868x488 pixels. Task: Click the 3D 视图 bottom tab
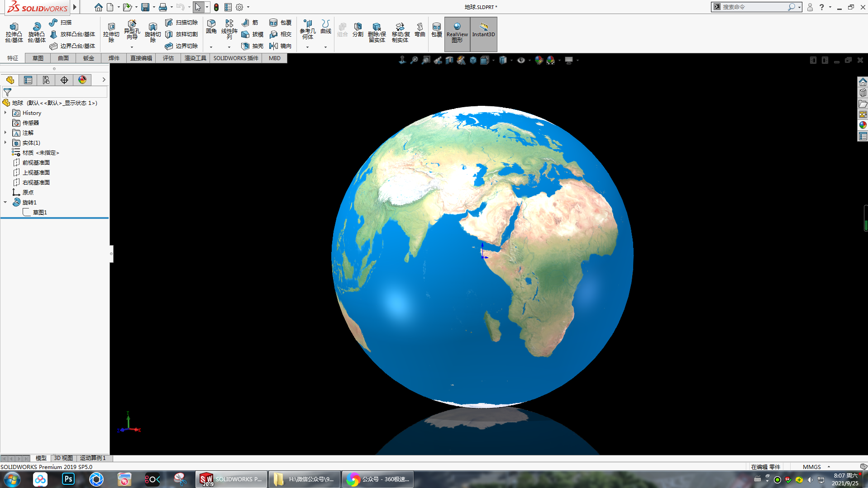(63, 458)
